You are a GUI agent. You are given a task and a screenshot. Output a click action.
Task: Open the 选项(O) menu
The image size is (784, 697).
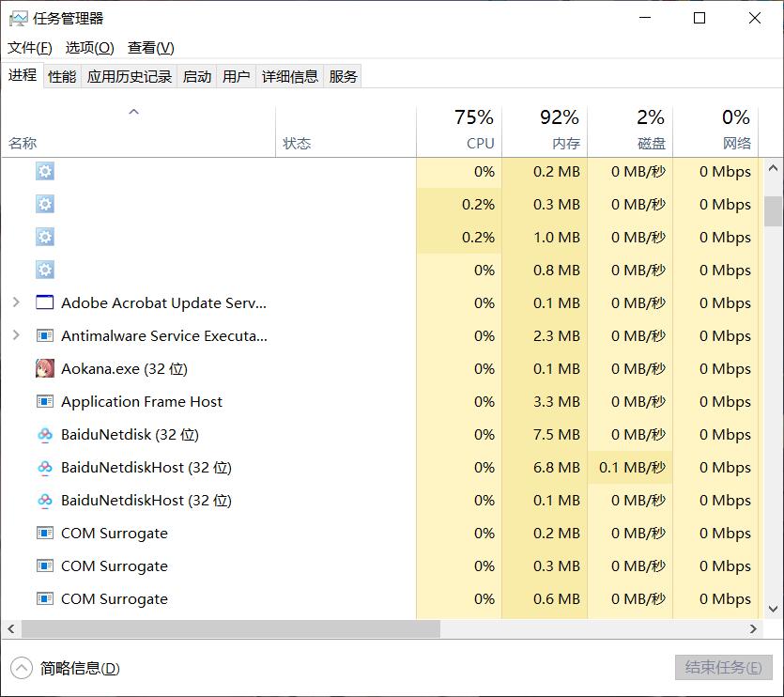[89, 48]
